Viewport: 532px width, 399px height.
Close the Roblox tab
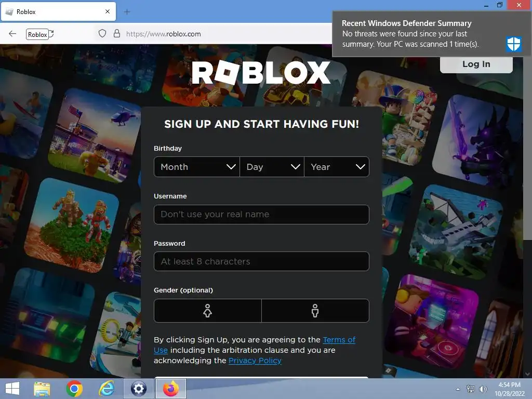tap(108, 11)
